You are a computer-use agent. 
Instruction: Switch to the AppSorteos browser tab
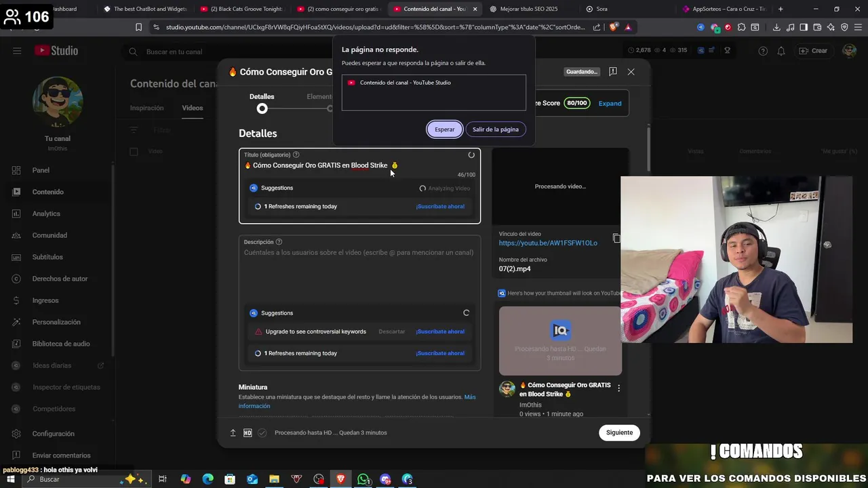724,9
